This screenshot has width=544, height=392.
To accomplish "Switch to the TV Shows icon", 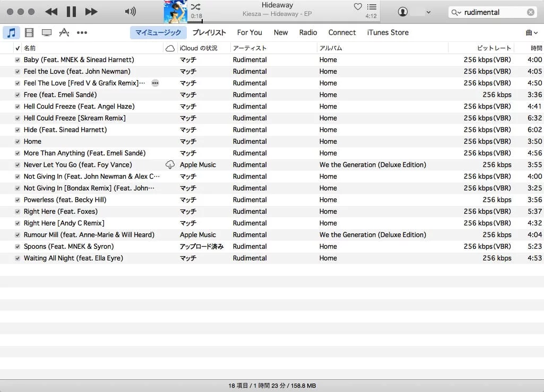I will pos(47,32).
